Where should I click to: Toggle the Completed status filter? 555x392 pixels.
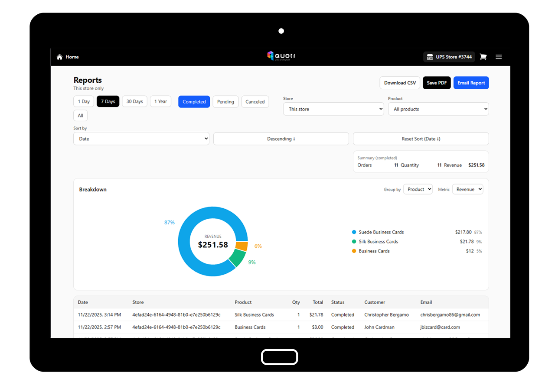point(194,102)
